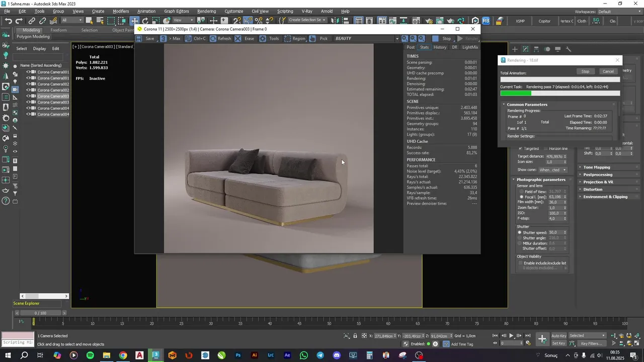644x362 pixels.
Task: Toggle the Percent Snap tool
Action: click(x=259, y=21)
